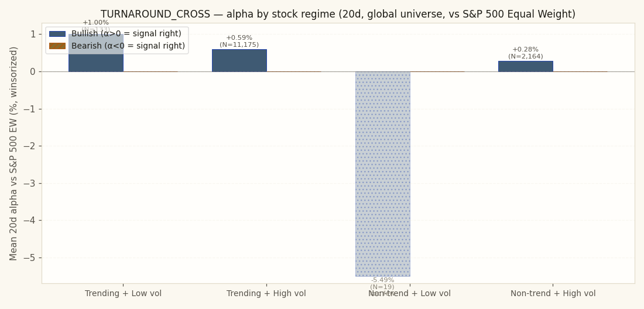Click the Trending + Low vol bullish bar
Image resolution: width=644 pixels, height=309 pixels.
click(x=96, y=53)
